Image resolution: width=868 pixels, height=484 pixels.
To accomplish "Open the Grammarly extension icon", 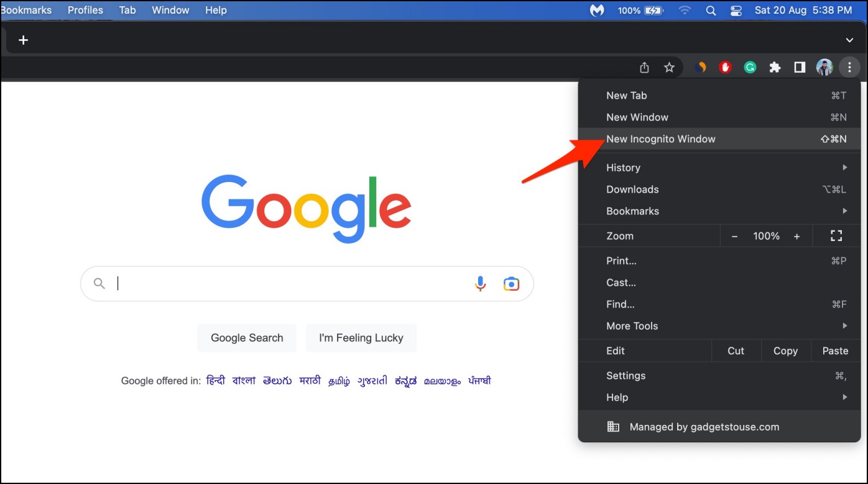I will pos(750,67).
